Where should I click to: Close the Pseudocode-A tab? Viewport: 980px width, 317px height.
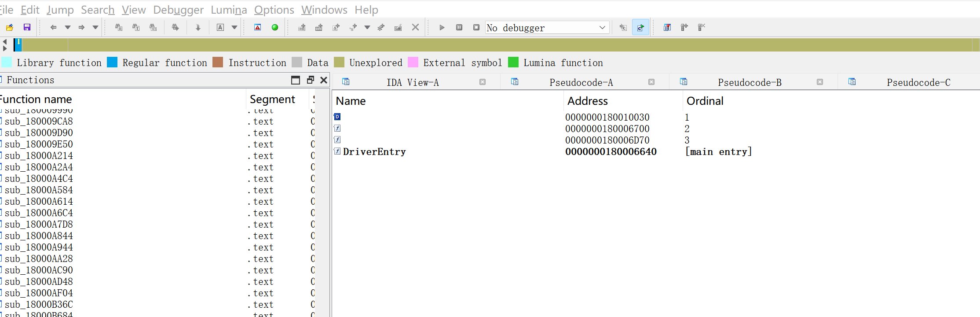point(651,82)
